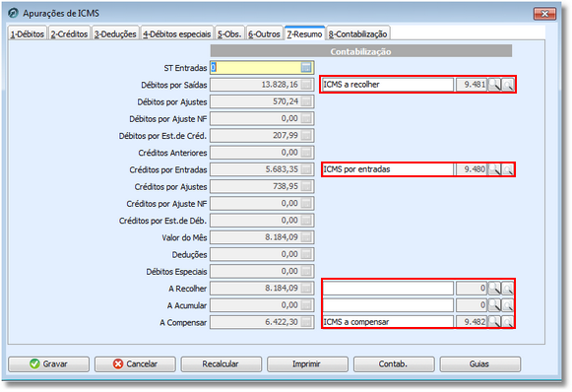Click calculator icon in Débitos por Ajuste NF
This screenshot has height=392, width=572.
[306, 118]
